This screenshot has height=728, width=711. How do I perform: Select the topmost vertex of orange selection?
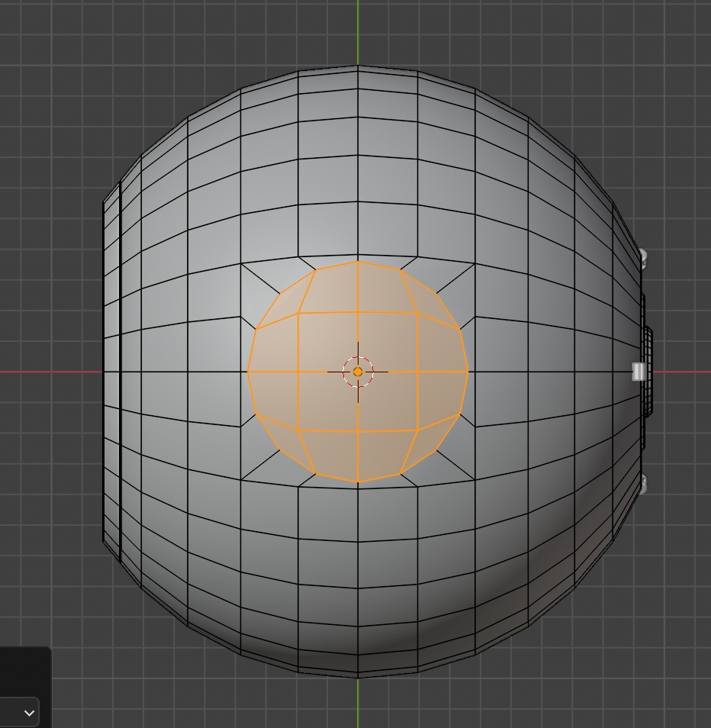(x=358, y=261)
